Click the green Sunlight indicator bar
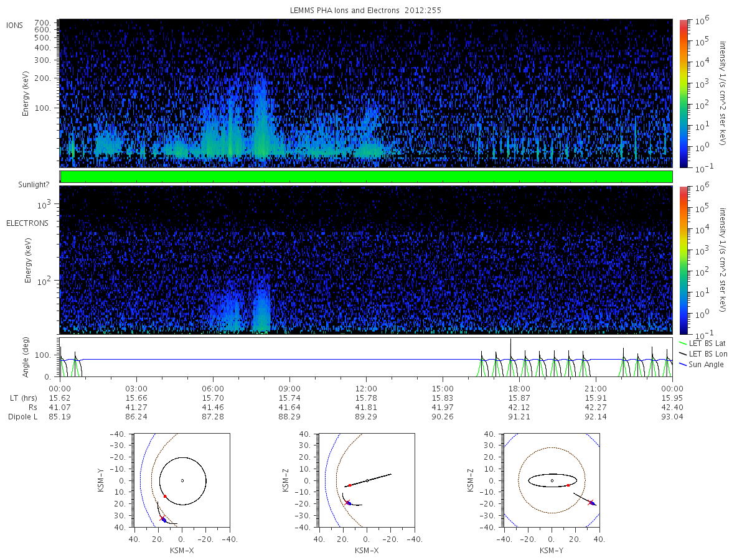 (366, 177)
